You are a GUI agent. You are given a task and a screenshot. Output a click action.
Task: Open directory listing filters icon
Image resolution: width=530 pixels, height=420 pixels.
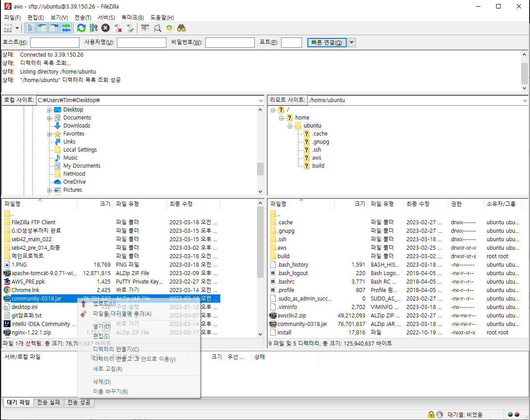145,28
